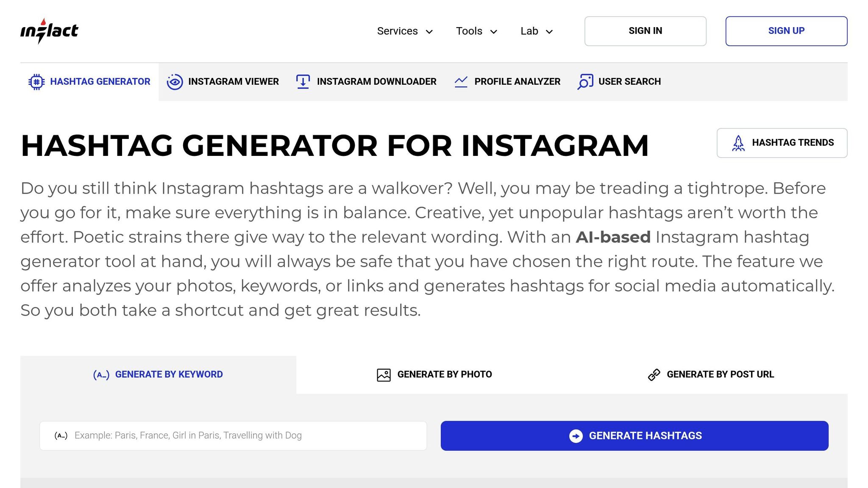Click the Instagram Viewer eye icon
The height and width of the screenshot is (488, 868).
(x=175, y=82)
